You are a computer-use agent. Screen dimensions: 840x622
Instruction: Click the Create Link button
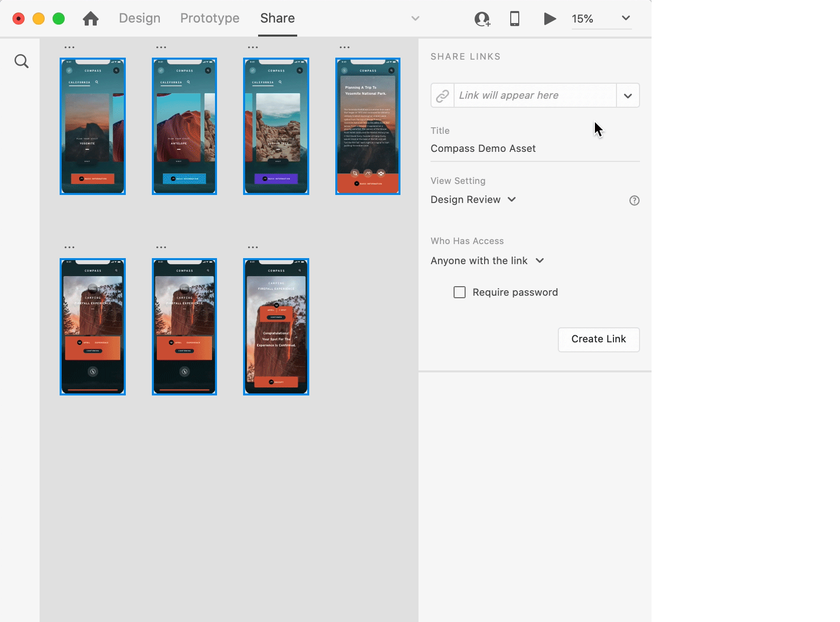coord(599,339)
